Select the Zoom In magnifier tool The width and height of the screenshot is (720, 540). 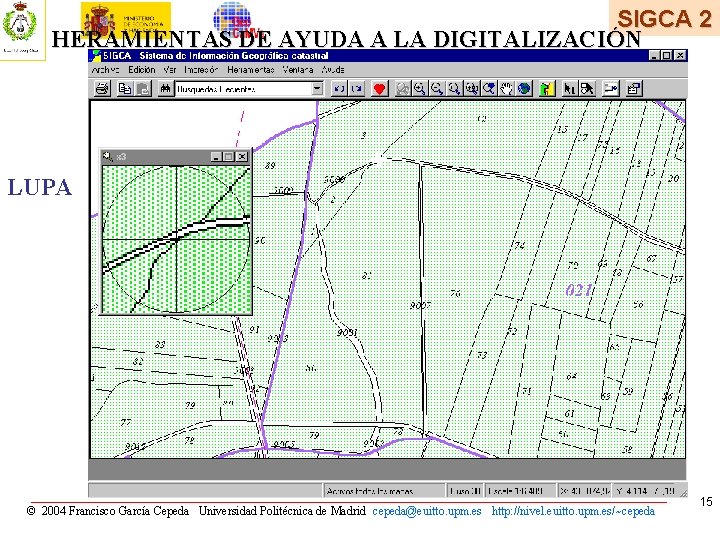click(x=420, y=88)
